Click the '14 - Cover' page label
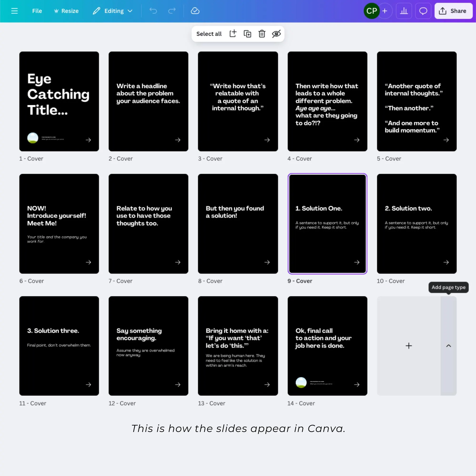476x476 pixels. [x=301, y=403]
